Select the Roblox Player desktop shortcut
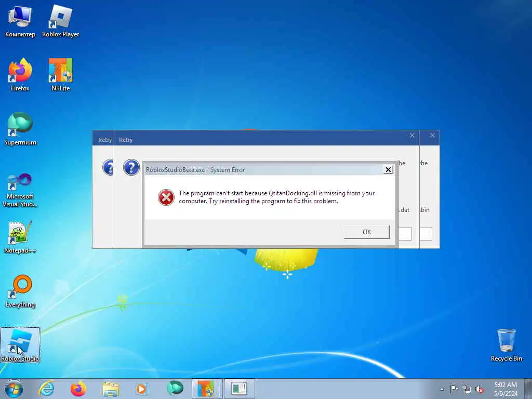Screen dimensions: 532x399 tap(60, 22)
